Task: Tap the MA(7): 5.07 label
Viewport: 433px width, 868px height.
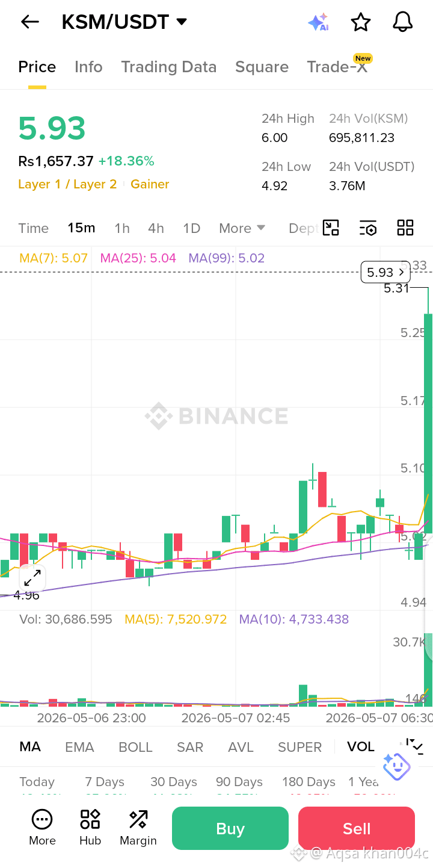Action: point(54,258)
